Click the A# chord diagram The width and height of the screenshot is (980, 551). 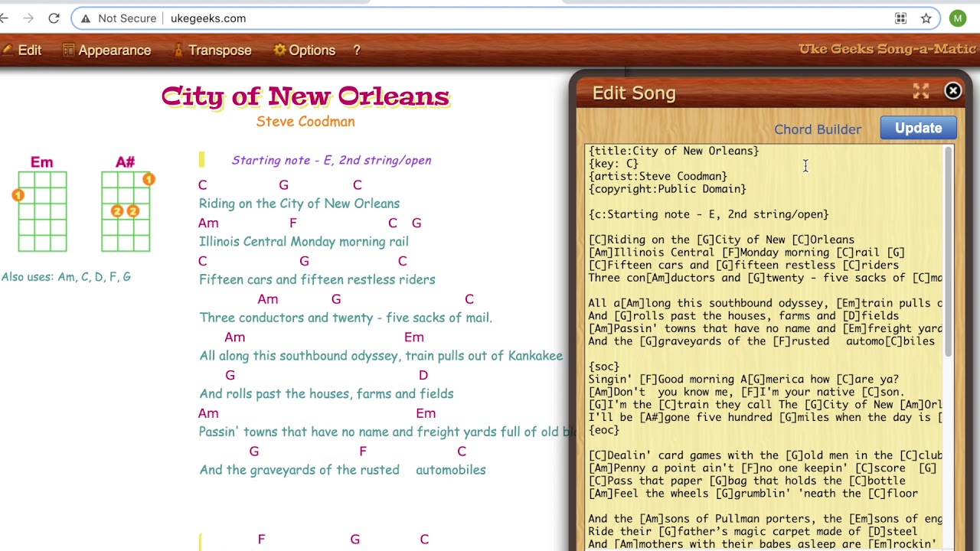[x=126, y=204]
